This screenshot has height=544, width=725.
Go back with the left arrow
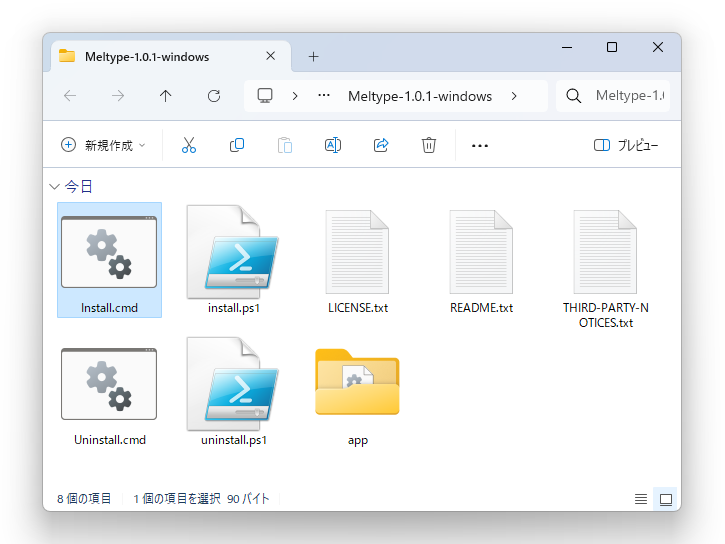pos(70,96)
